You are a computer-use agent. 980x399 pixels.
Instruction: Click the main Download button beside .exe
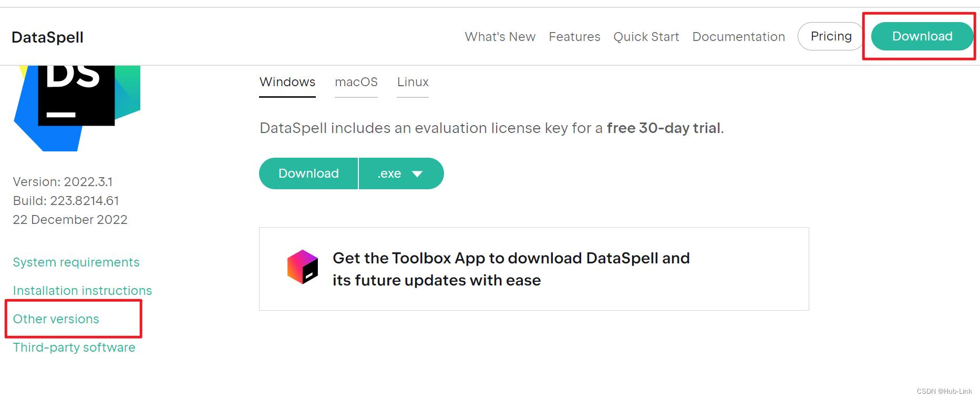(308, 173)
